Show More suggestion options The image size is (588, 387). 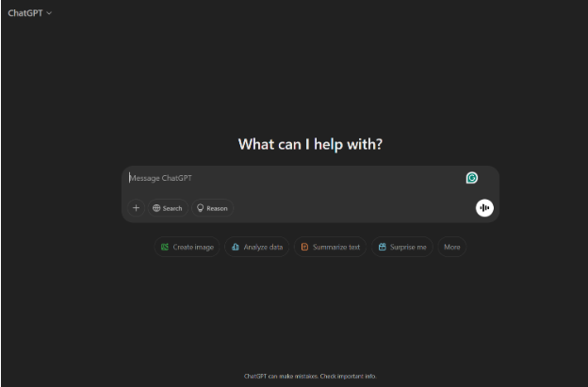point(452,247)
